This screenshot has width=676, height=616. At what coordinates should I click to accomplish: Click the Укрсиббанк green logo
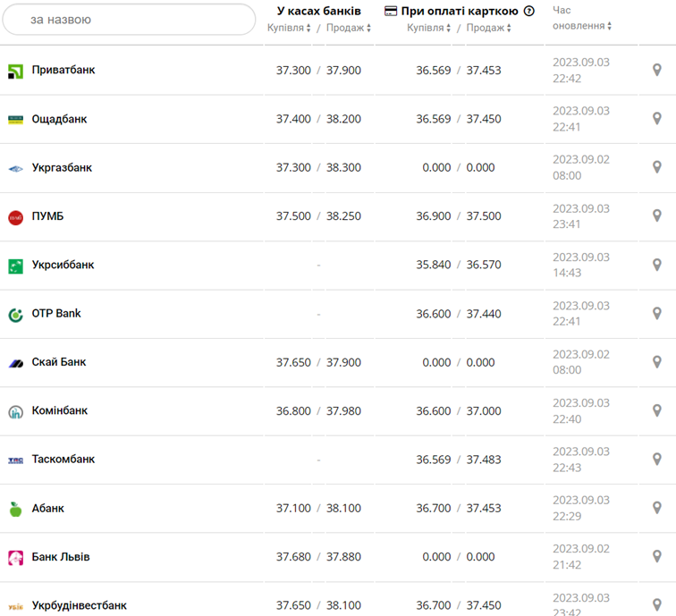pos(15,266)
